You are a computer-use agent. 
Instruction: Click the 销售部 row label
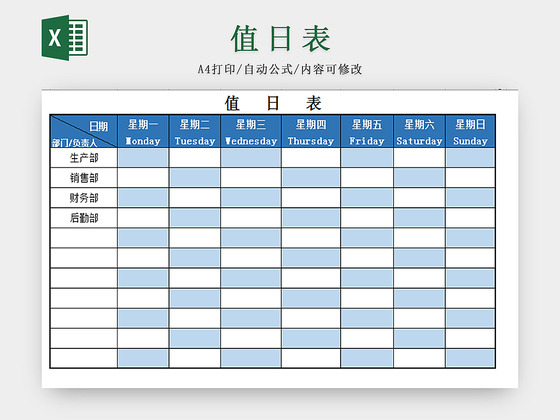coord(84,178)
